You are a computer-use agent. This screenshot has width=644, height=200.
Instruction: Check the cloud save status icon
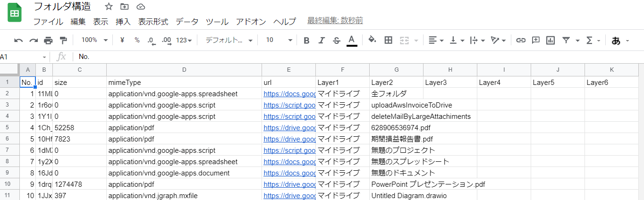click(140, 7)
